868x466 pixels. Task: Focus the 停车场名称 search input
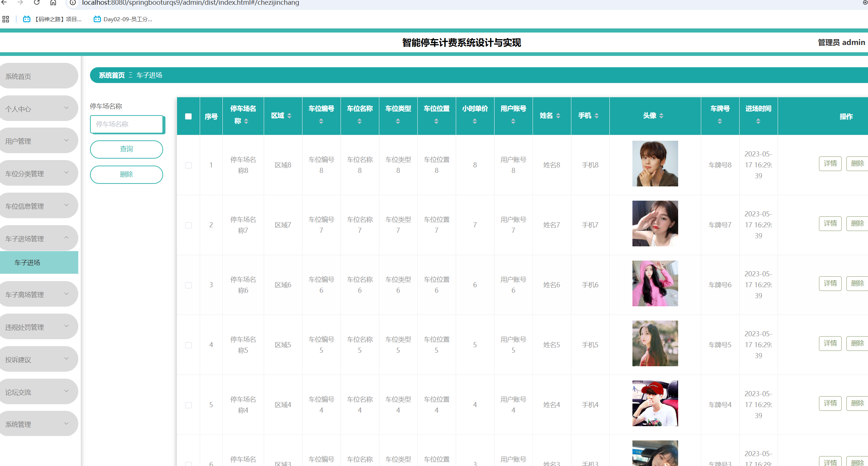point(127,124)
